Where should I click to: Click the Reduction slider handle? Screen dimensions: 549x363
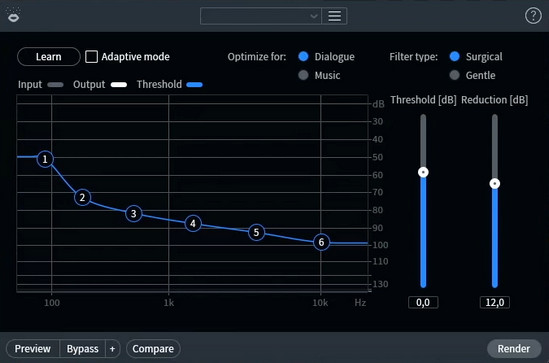[495, 183]
